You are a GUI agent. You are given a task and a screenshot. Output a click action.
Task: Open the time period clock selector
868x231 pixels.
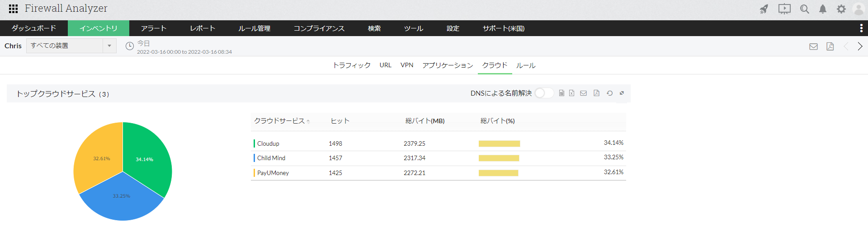click(130, 46)
